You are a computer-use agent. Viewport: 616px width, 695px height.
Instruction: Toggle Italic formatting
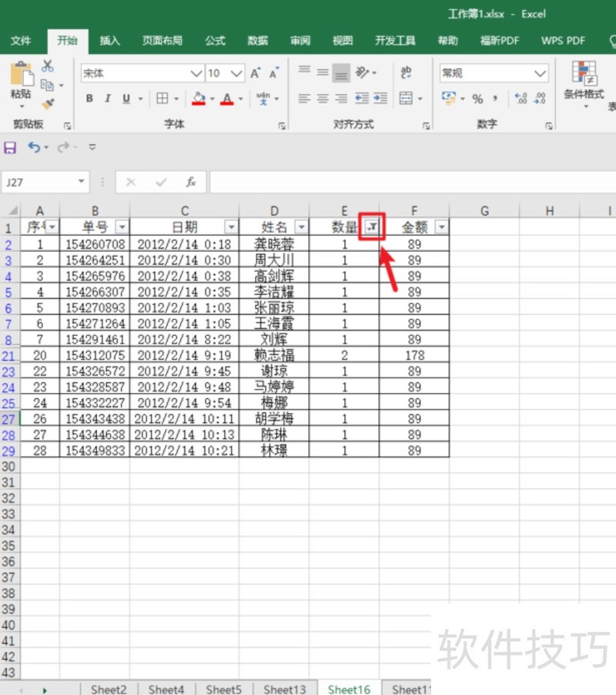108,99
